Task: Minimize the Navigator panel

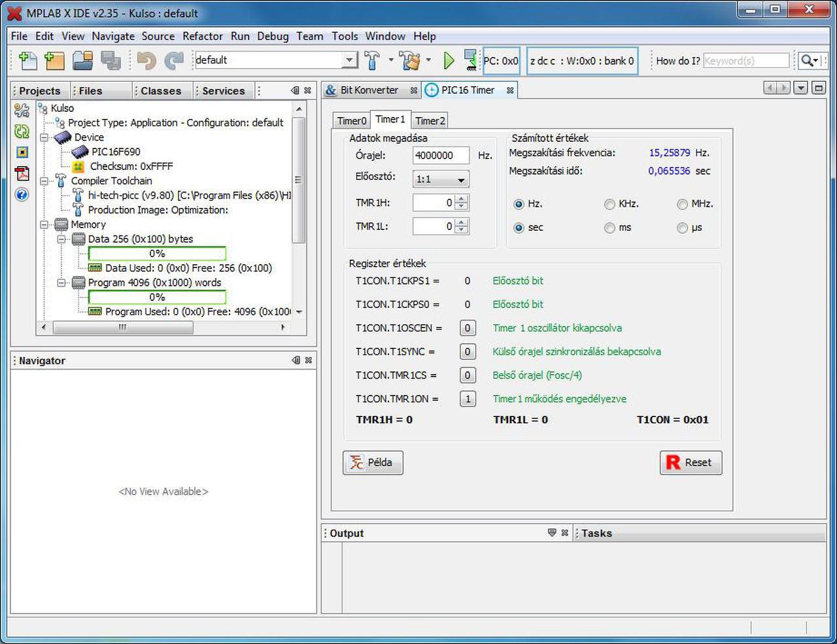Action: click(296, 360)
